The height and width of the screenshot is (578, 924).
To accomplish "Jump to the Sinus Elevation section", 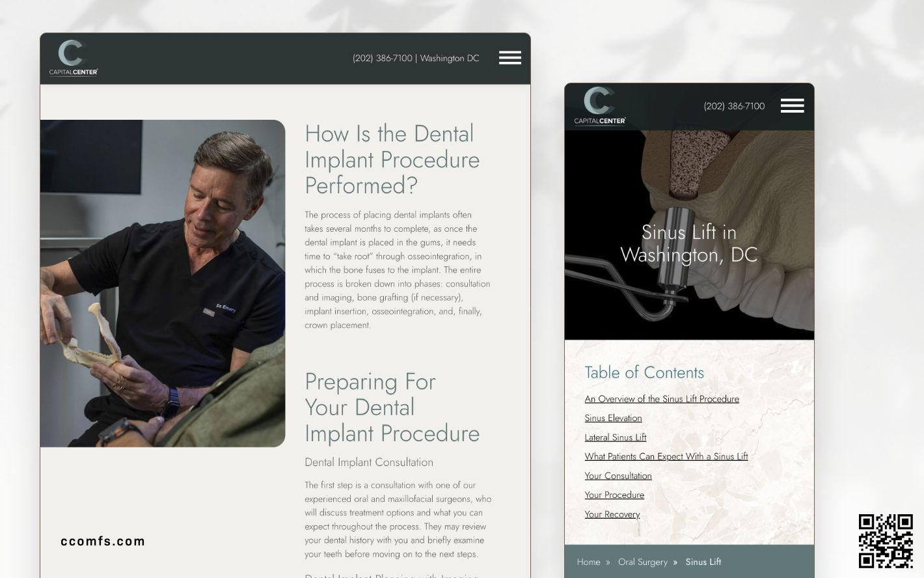I will (x=613, y=418).
